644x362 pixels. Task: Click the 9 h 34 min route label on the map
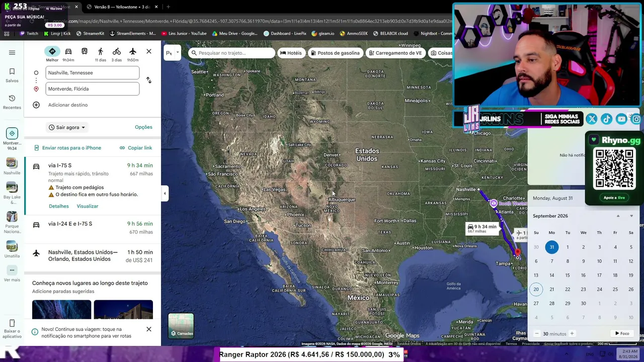click(482, 228)
